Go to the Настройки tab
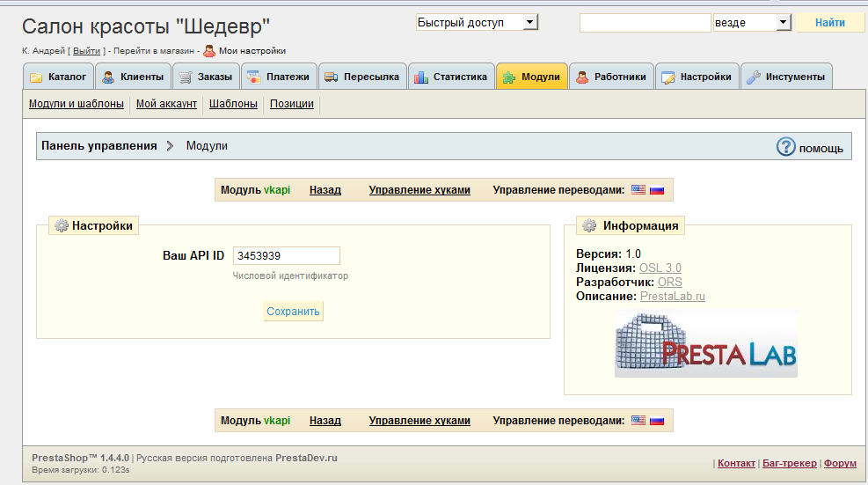Screen dimensions: 868x485 697,77
